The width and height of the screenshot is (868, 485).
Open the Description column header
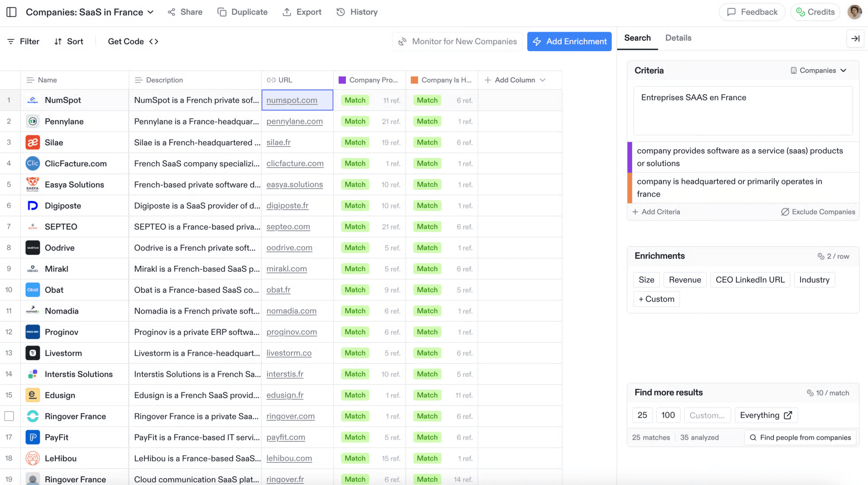(x=195, y=80)
